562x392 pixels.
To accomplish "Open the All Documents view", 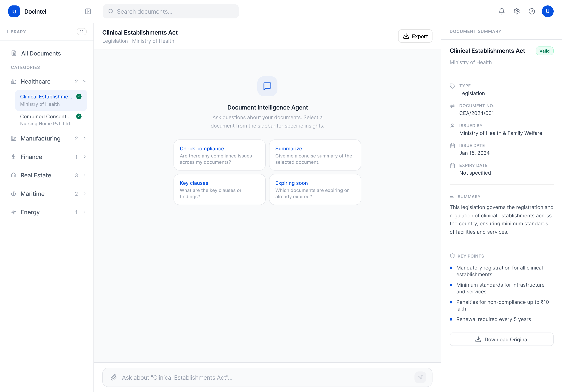I will (41, 53).
